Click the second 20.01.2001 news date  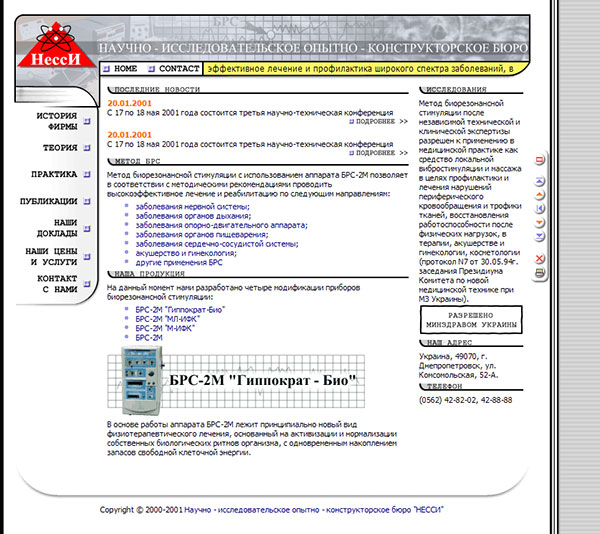[129, 135]
